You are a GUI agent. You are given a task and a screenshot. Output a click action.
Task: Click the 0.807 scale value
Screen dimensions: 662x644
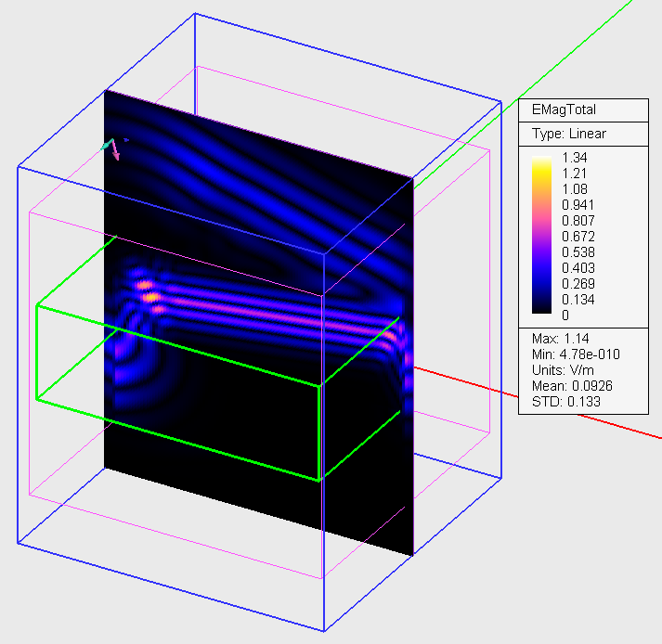tap(578, 220)
